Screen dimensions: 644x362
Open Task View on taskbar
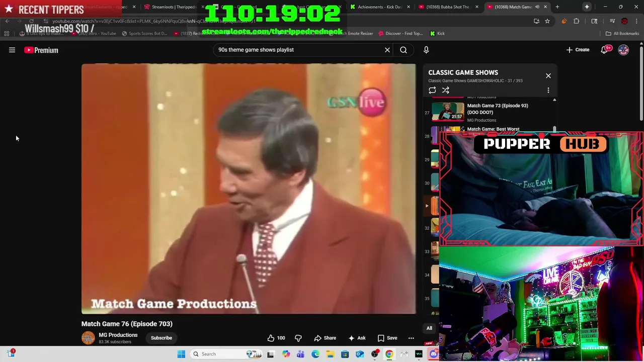[270, 354]
